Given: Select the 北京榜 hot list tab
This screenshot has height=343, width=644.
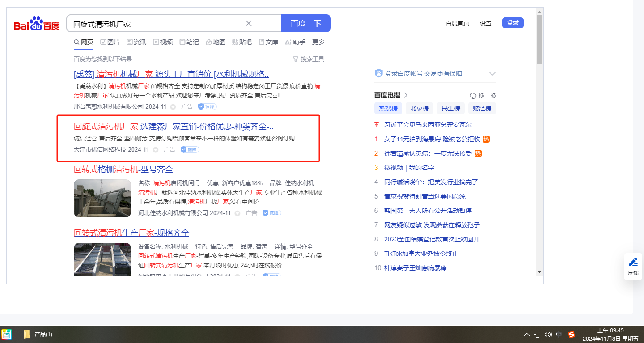Looking at the screenshot, I should click(x=419, y=108).
